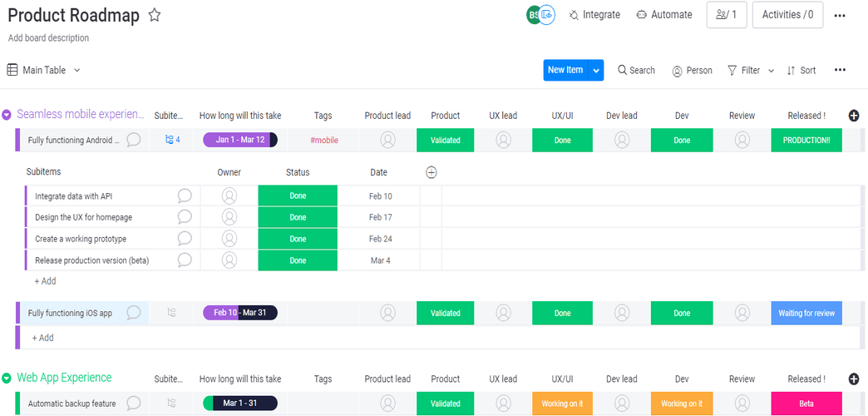The height and width of the screenshot is (416, 868).
Task: Open conversation bubble for Integrate data with API
Action: click(185, 196)
